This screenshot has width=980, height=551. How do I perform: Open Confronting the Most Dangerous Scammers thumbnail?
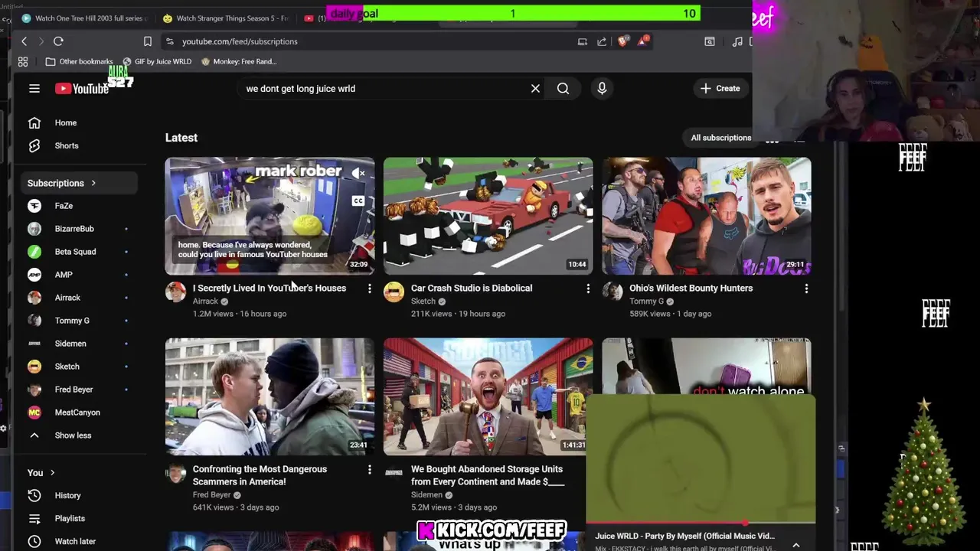[269, 396]
